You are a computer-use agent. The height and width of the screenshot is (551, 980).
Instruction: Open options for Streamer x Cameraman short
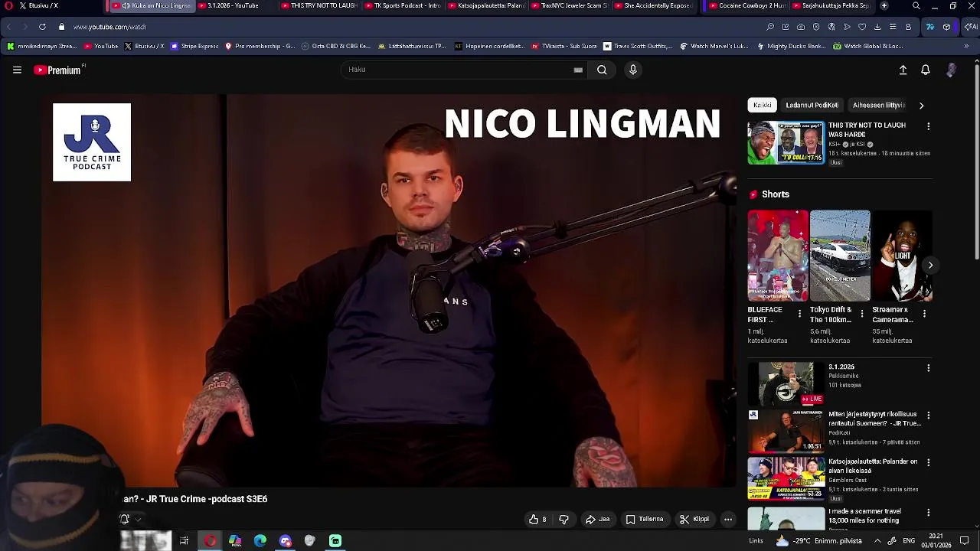coord(924,314)
